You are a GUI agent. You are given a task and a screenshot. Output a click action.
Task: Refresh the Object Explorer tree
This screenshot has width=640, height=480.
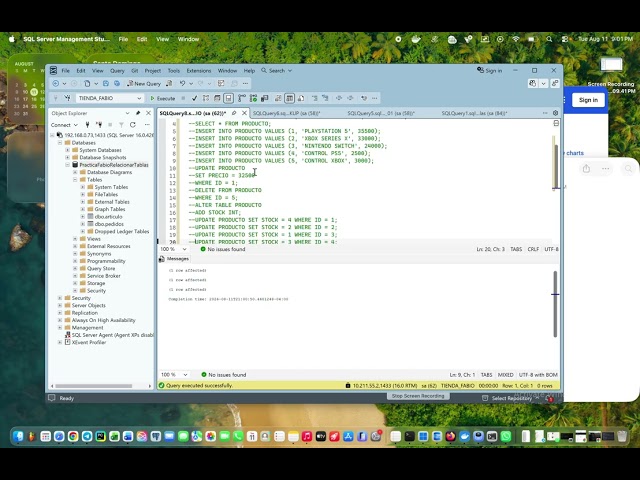(x=133, y=125)
